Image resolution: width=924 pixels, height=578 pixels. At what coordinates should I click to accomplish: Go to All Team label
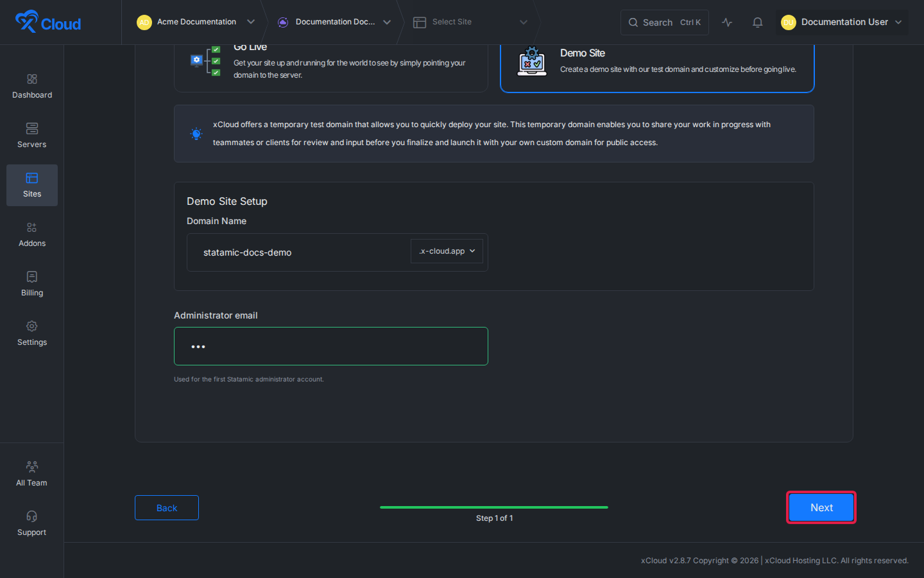click(32, 483)
